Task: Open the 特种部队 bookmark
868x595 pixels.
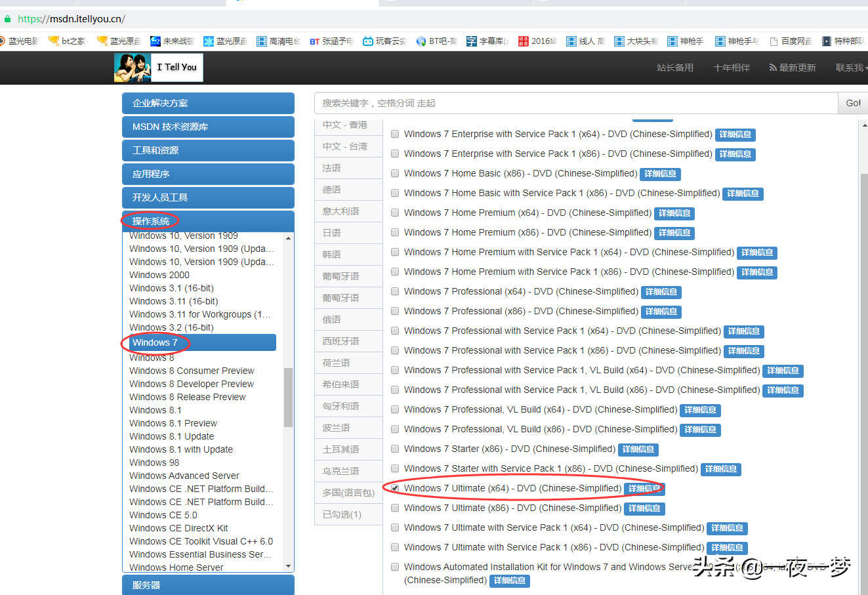Action: 843,41
